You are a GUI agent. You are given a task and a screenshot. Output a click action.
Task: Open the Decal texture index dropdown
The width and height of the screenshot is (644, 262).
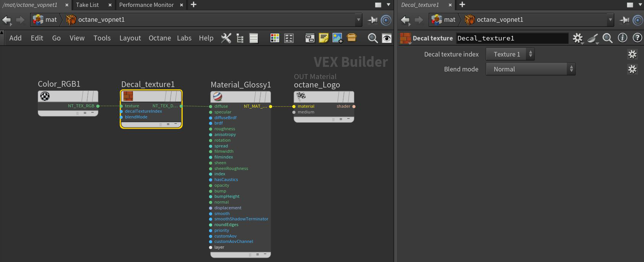(510, 54)
